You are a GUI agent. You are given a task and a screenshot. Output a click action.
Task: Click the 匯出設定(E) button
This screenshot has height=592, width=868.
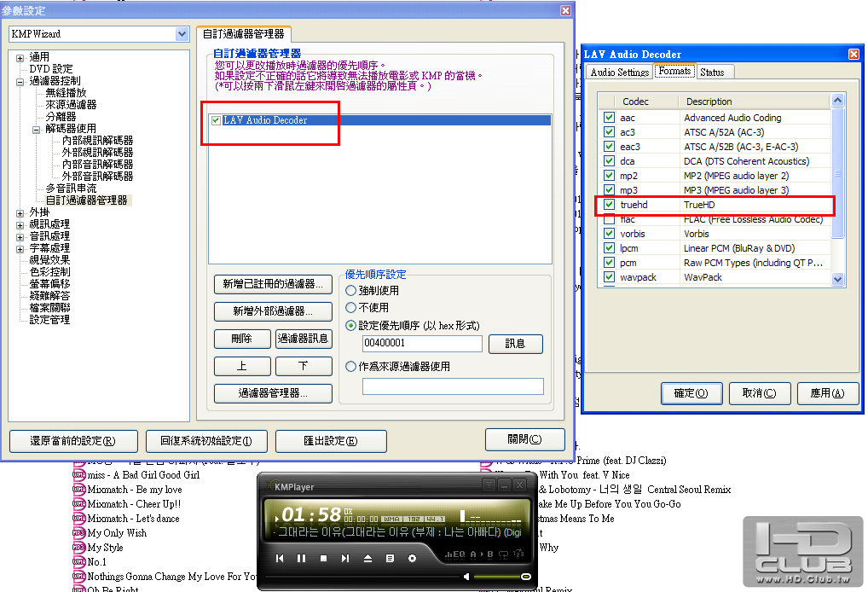coord(331,441)
